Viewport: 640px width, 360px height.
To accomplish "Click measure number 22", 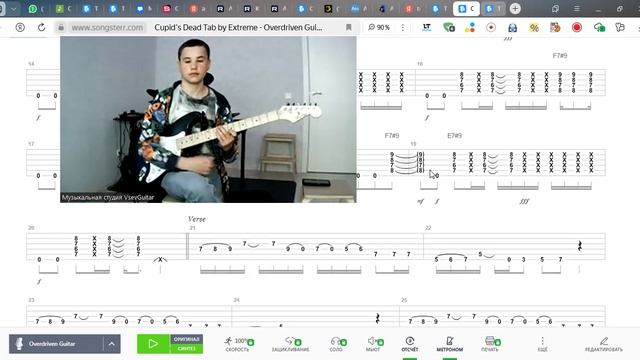I will (x=428, y=228).
